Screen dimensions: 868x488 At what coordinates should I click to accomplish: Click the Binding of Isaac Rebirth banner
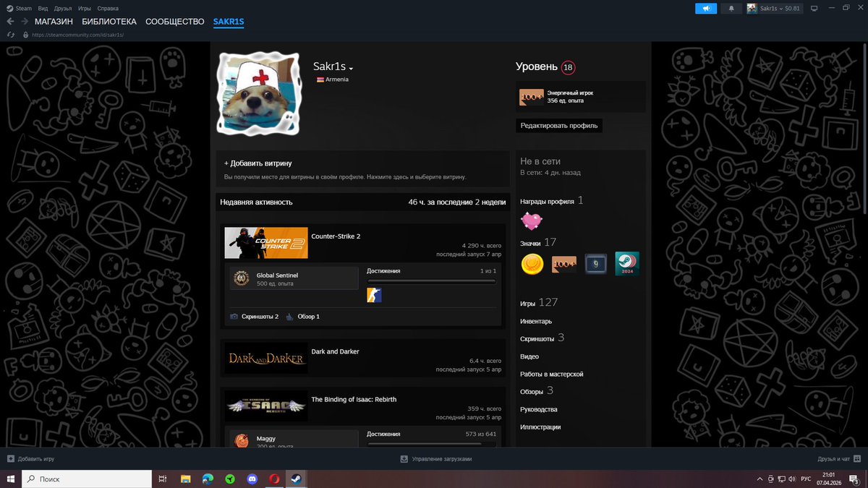[x=266, y=406]
